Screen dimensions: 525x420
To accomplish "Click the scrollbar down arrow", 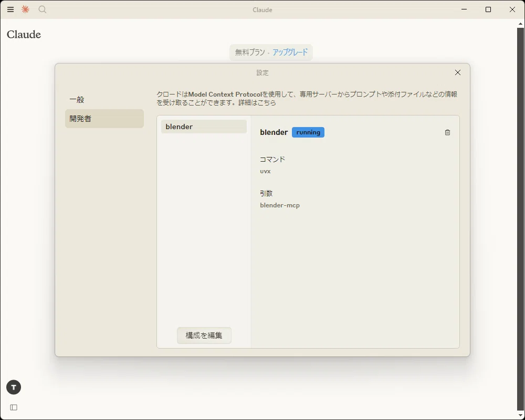I will [520, 415].
